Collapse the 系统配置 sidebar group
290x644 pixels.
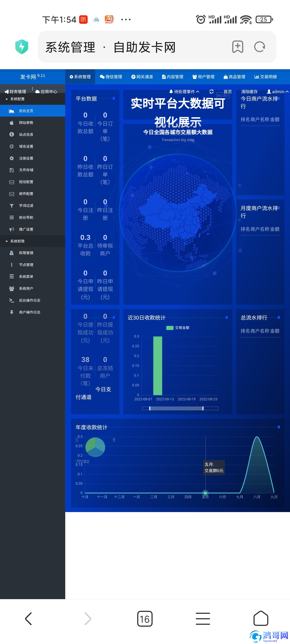point(33,99)
